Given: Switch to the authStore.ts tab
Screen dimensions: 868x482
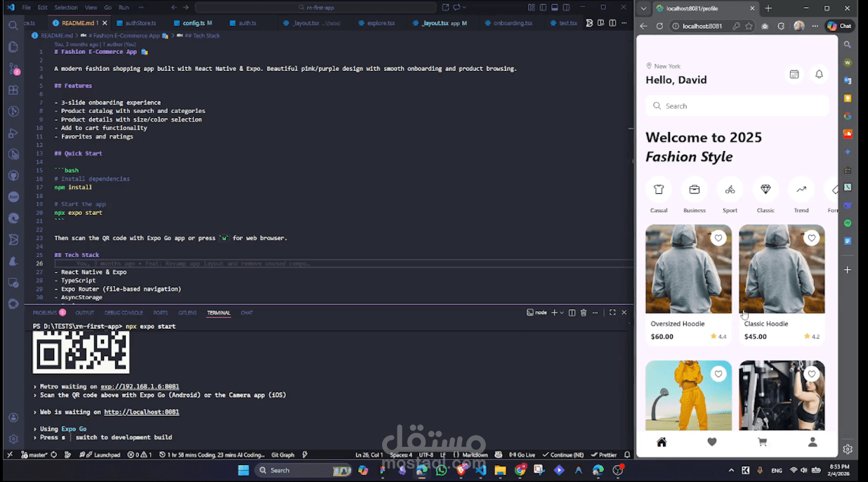Looking at the screenshot, I should (140, 23).
